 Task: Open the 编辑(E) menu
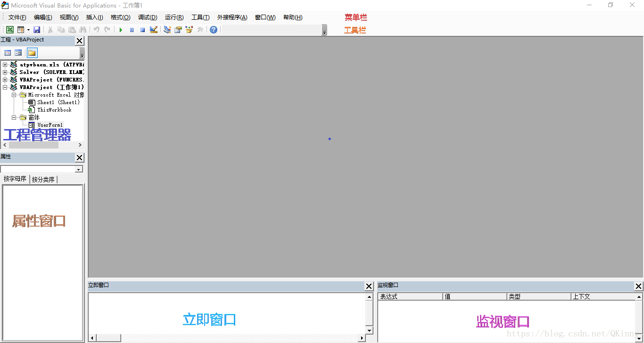(x=43, y=17)
